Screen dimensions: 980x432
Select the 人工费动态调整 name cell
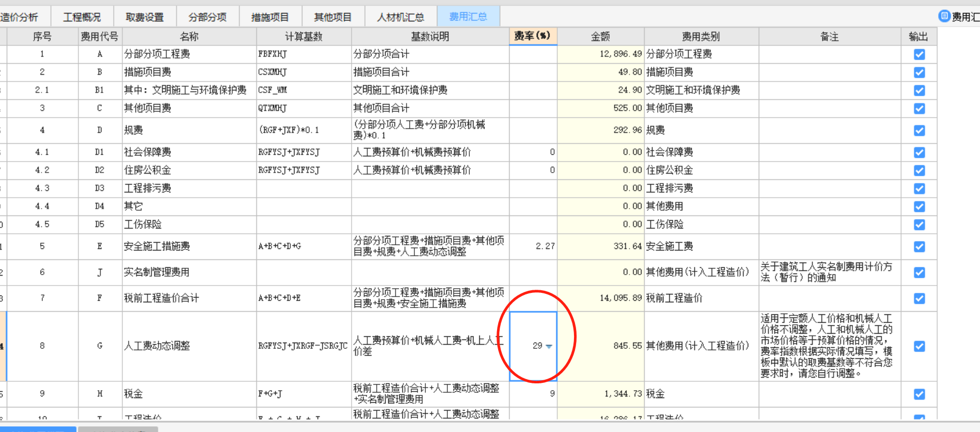pos(189,346)
